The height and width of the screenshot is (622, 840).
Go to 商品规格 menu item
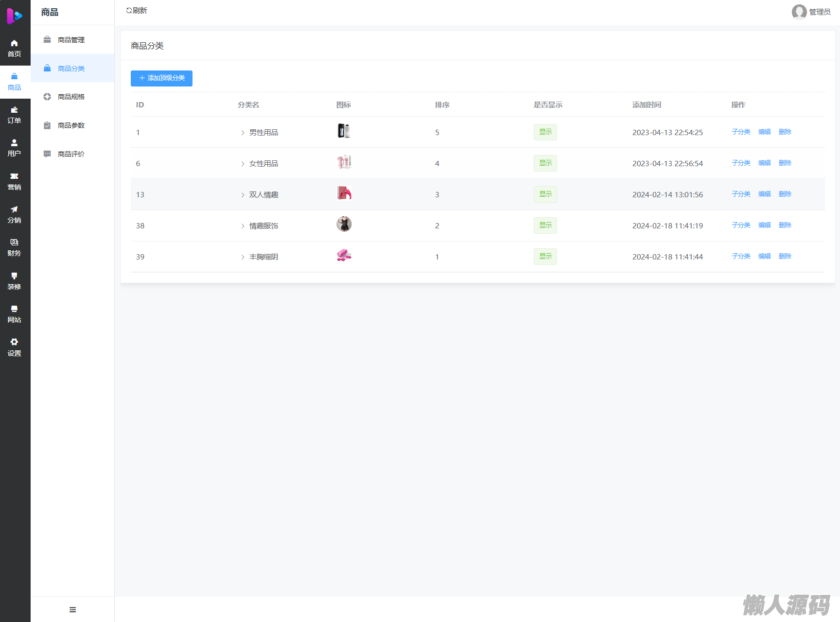72,97
